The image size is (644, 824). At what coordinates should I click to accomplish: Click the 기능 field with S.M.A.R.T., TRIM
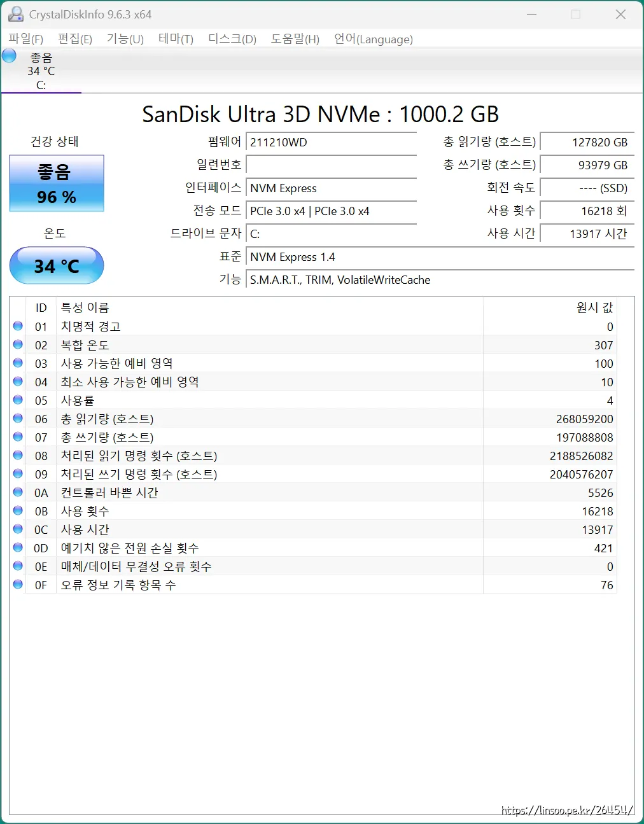440,280
